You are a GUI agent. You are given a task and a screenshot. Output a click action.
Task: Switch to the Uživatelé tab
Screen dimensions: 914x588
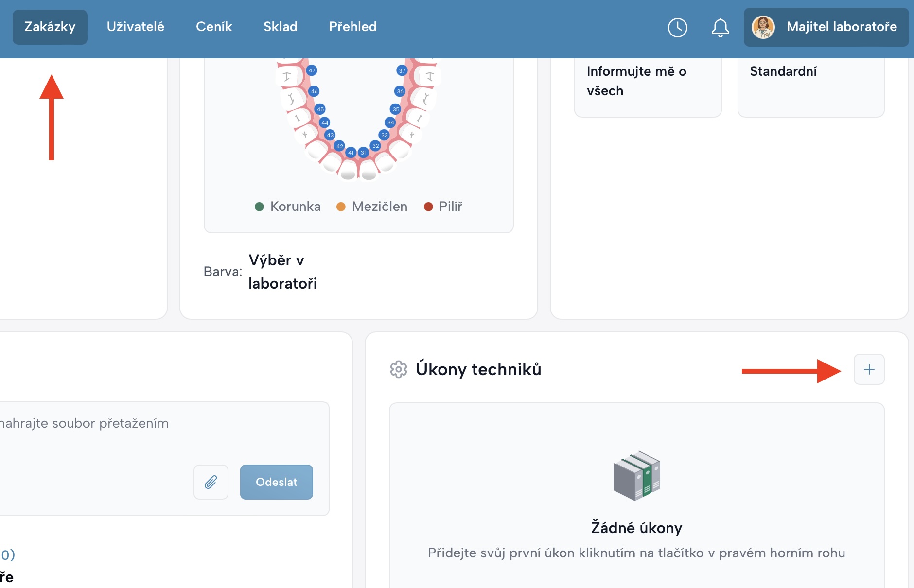[x=136, y=27]
